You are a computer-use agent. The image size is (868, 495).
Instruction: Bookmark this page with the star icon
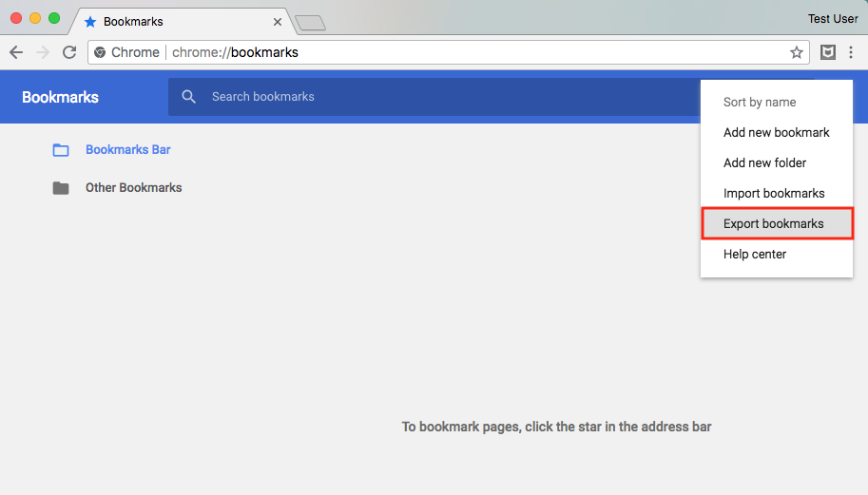(x=796, y=52)
